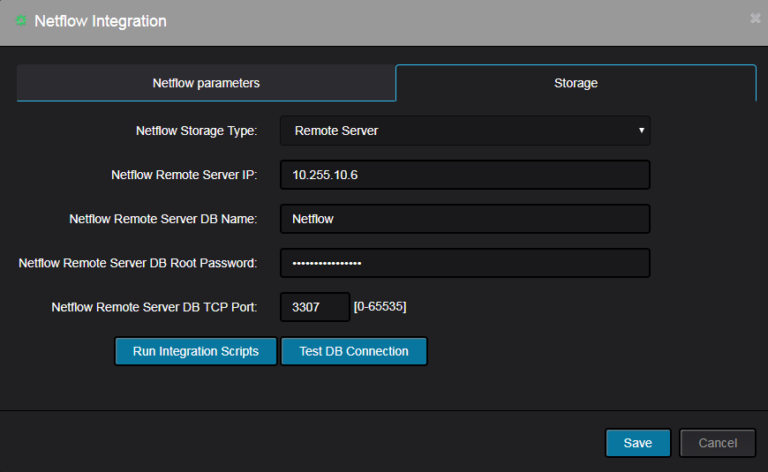This screenshot has width=768, height=472.
Task: Click the 'Netflow Storage Type:' label
Action: 196,131
